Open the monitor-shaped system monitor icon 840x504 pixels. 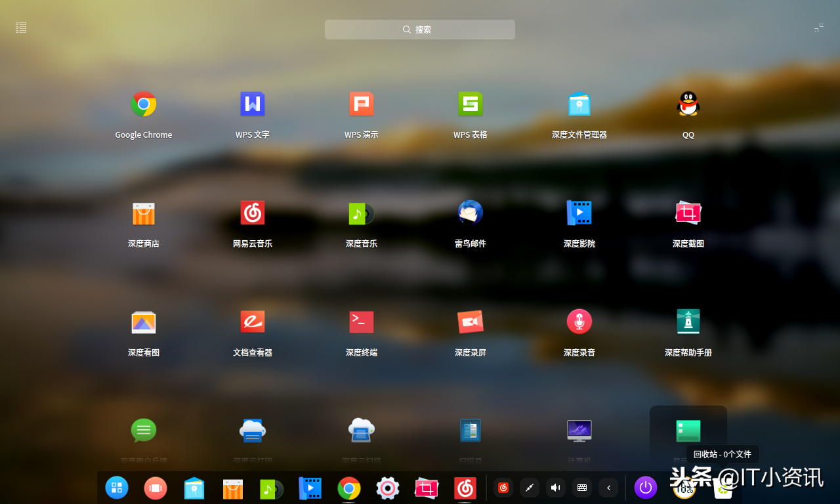pyautogui.click(x=579, y=430)
